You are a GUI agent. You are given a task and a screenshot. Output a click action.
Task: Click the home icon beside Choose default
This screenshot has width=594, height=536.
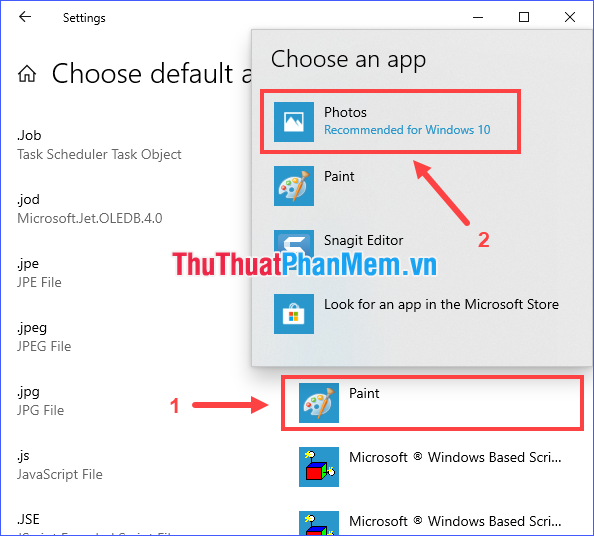(27, 73)
